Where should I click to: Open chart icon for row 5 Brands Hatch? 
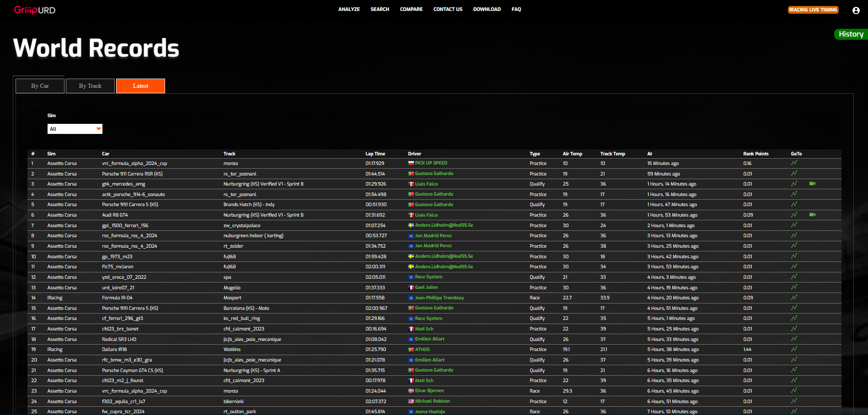click(x=794, y=204)
